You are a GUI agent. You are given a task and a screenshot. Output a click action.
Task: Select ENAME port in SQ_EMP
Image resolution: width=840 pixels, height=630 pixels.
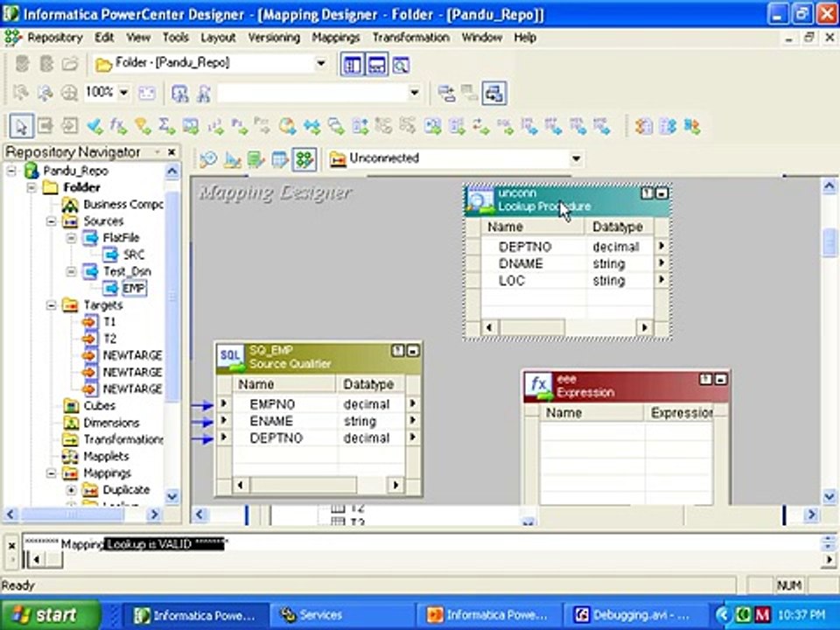click(x=271, y=421)
